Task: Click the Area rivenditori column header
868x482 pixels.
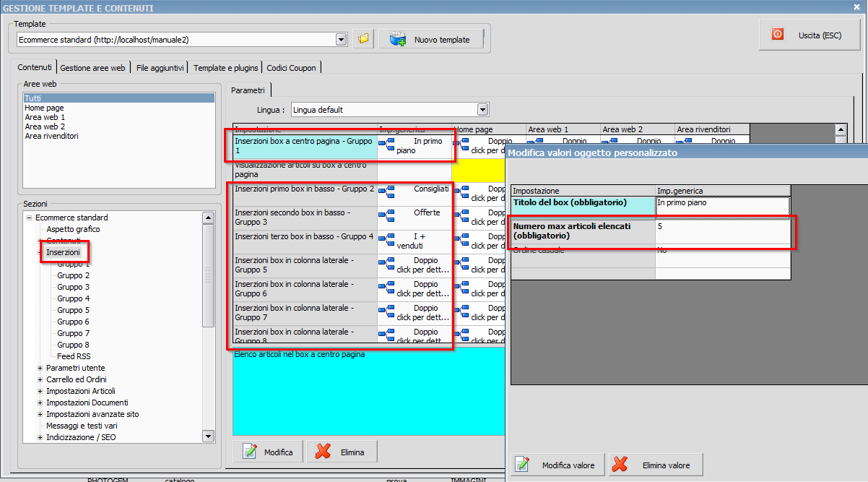Action: click(x=712, y=129)
